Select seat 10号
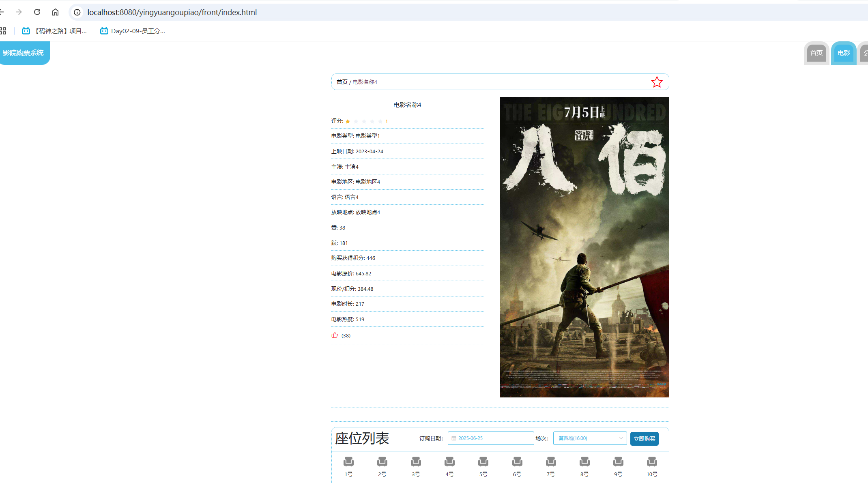This screenshot has height=483, width=868. (652, 466)
